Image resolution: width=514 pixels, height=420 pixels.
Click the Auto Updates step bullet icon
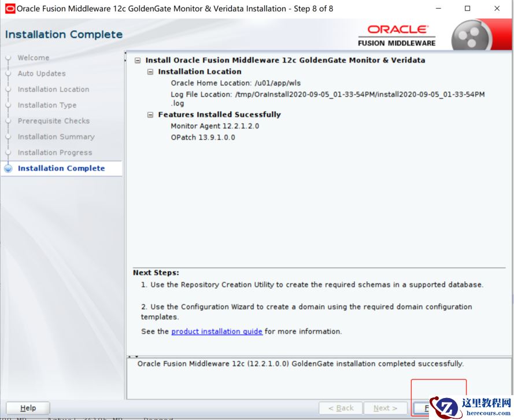point(8,74)
